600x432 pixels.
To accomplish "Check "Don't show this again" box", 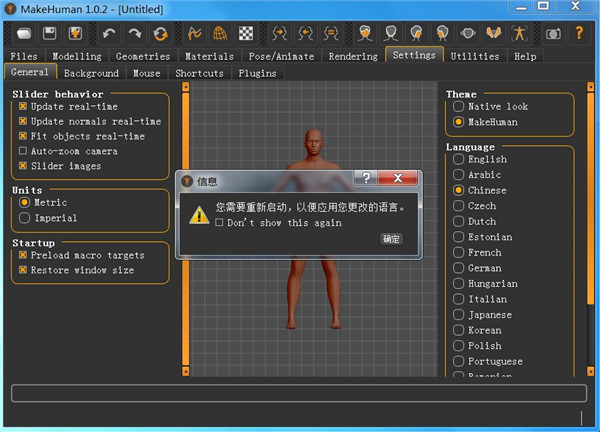I will (220, 223).
